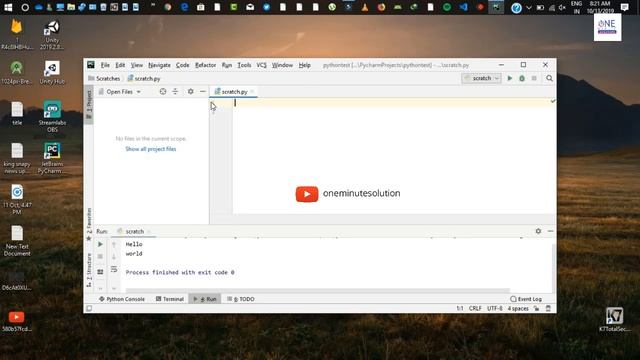Open Streamlabs OBS desktop shortcut
This screenshot has width=640, height=360.
pos(52,117)
